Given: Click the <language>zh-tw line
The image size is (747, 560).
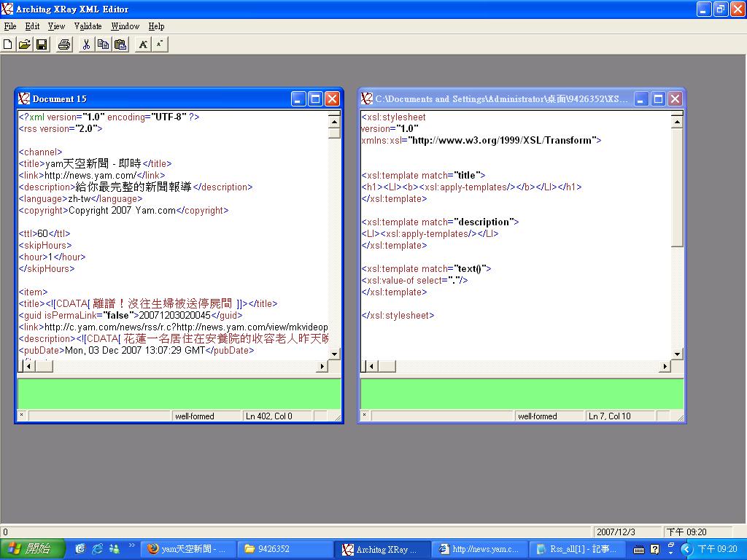Looking at the screenshot, I should pyautogui.click(x=80, y=198).
